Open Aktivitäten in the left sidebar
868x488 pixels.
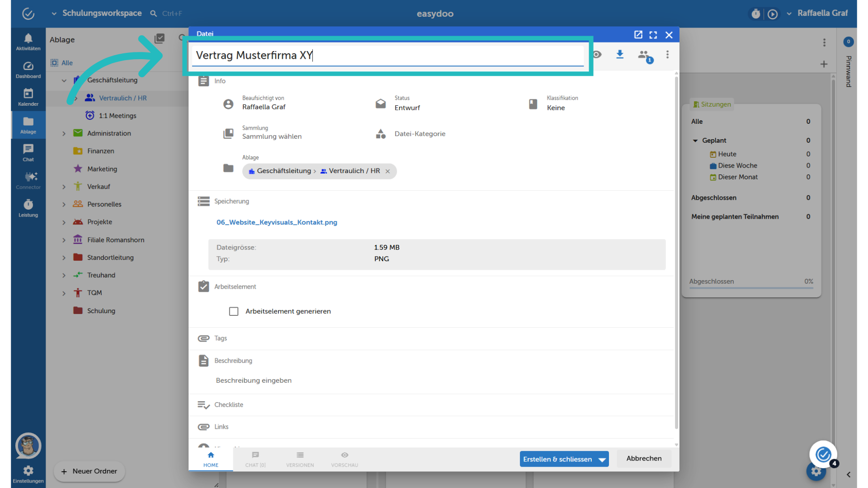click(x=28, y=42)
